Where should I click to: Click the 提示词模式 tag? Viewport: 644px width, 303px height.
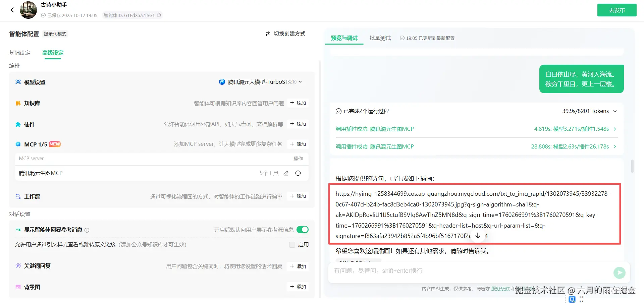(x=55, y=34)
